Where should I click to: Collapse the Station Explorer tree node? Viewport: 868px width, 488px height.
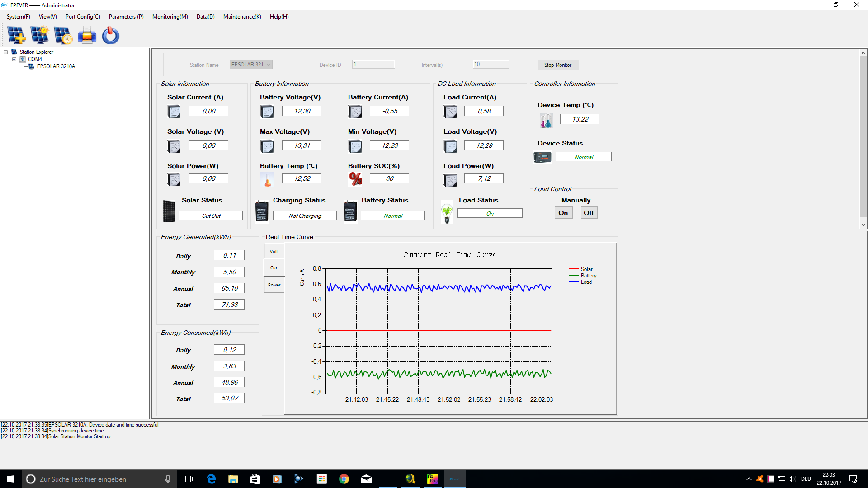(x=6, y=52)
